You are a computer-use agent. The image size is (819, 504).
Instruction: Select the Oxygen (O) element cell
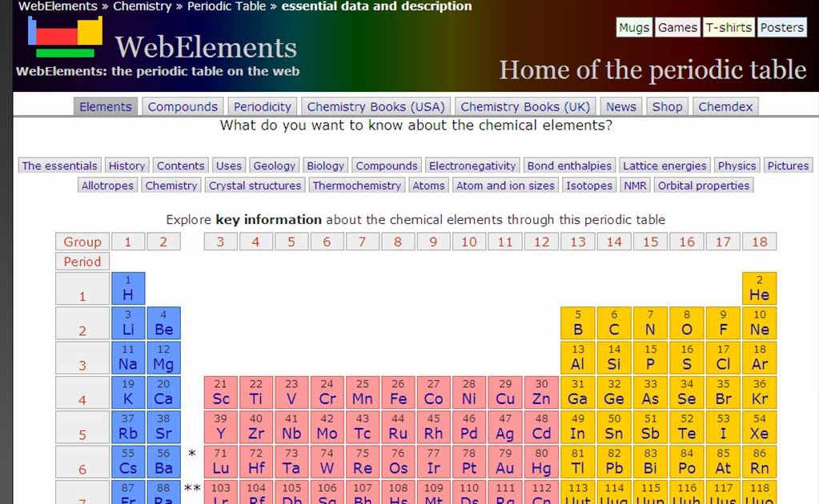click(687, 322)
